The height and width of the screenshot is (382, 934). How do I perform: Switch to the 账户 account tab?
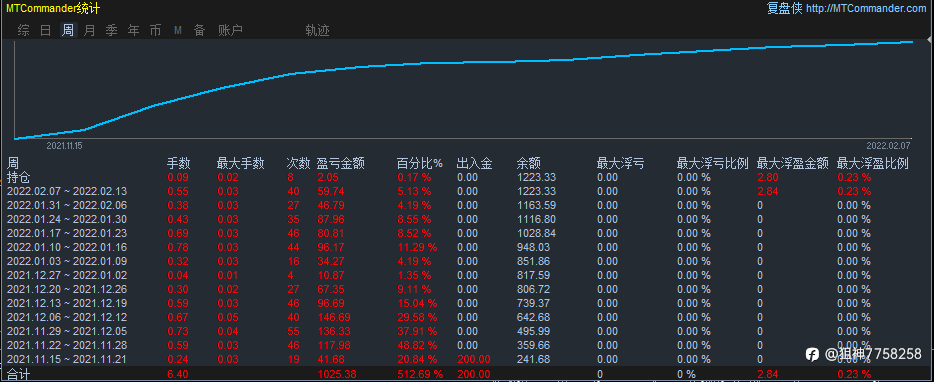click(231, 30)
